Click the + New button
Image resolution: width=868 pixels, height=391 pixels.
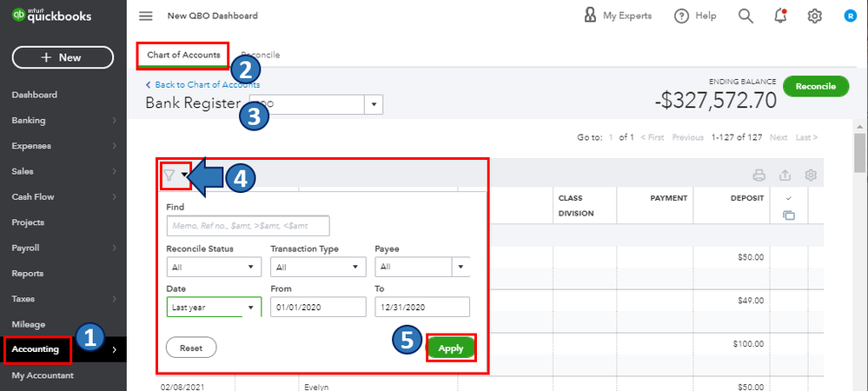coord(63,57)
